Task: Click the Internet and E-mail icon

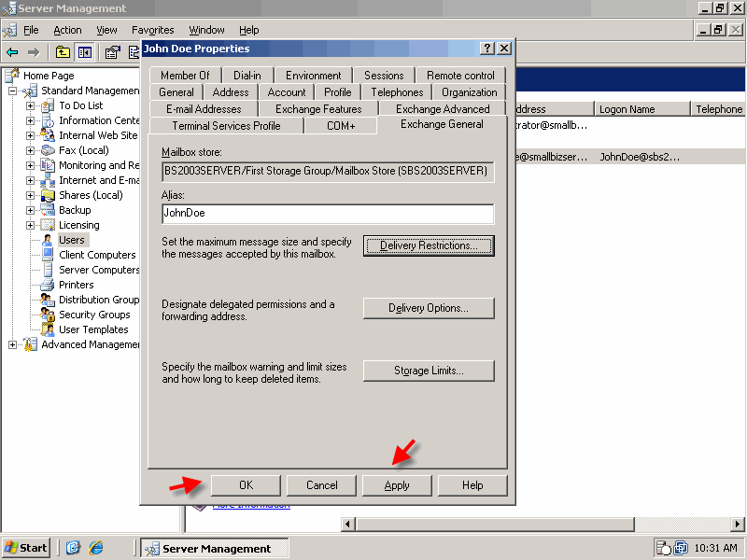Action: [48, 180]
